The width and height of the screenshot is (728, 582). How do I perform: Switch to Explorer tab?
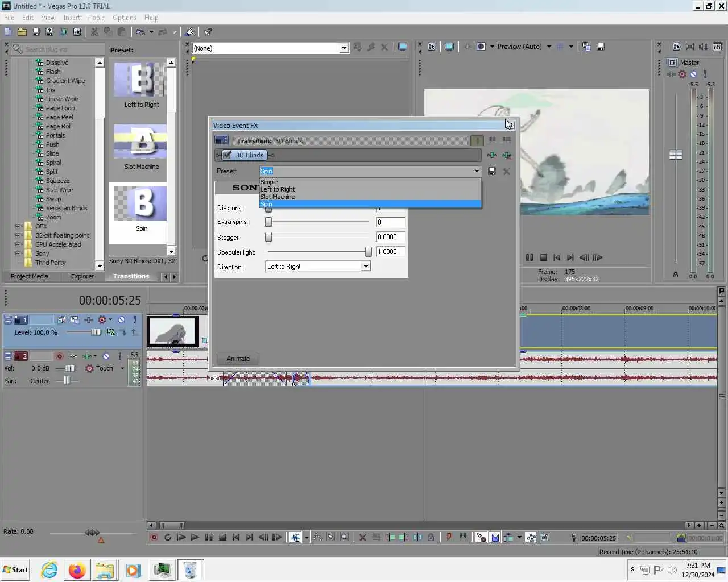pos(82,276)
